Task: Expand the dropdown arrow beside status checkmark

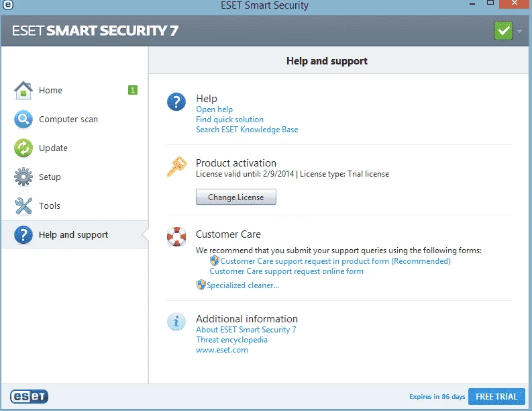Action: pyautogui.click(x=519, y=32)
